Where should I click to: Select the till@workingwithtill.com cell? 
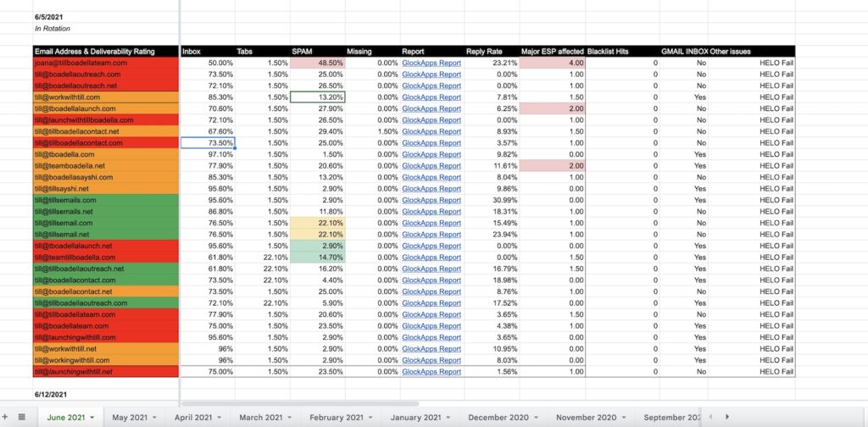coord(106,360)
